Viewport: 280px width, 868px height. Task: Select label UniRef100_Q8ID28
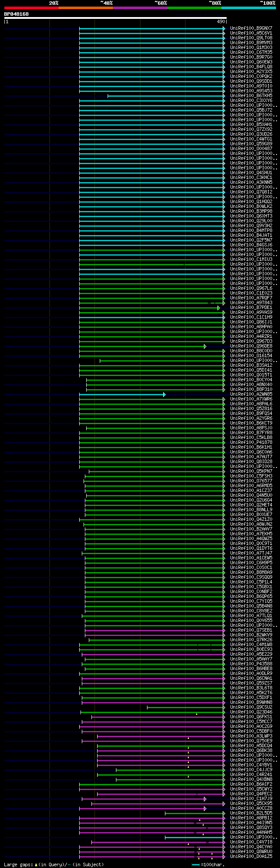click(251, 462)
